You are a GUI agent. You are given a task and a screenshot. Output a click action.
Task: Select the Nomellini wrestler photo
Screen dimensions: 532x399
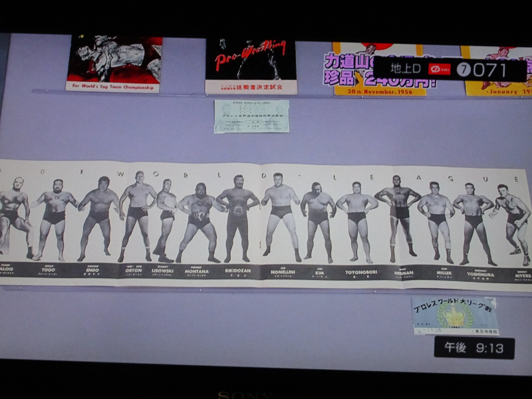coord(281,217)
